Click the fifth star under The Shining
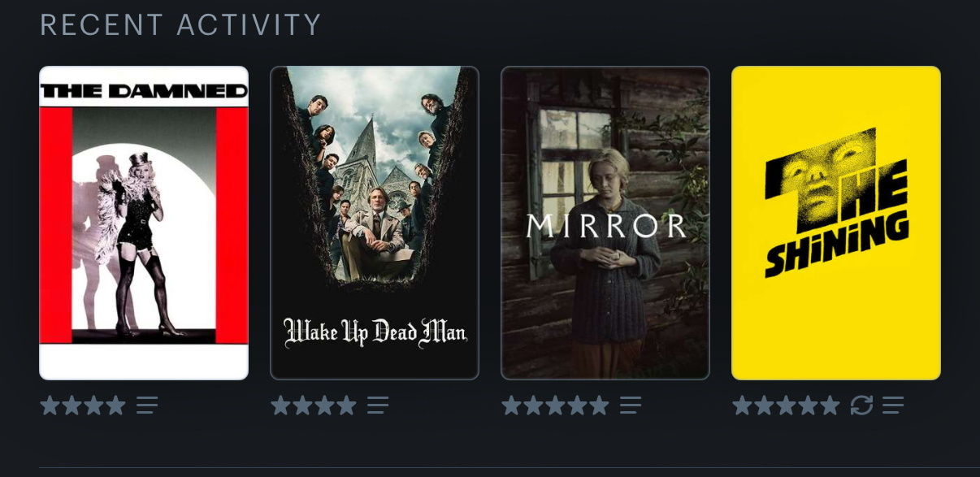Screen dimensions: 980x477 (x=830, y=405)
